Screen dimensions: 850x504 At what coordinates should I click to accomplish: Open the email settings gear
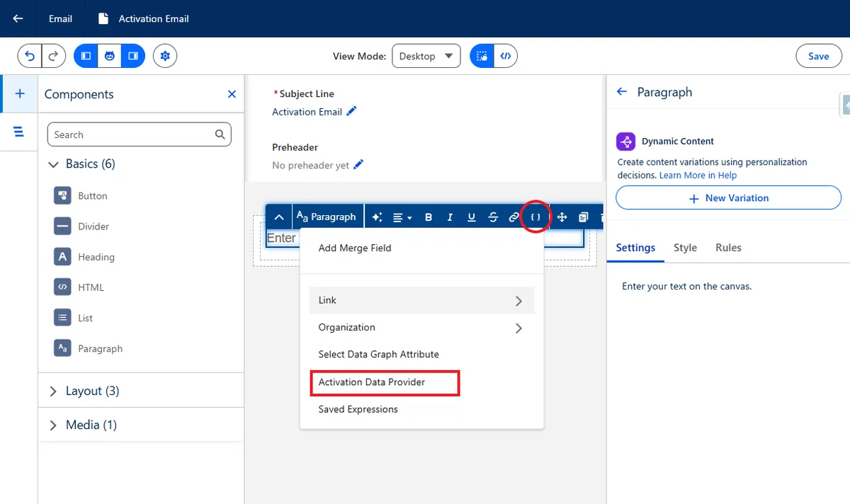coord(165,56)
